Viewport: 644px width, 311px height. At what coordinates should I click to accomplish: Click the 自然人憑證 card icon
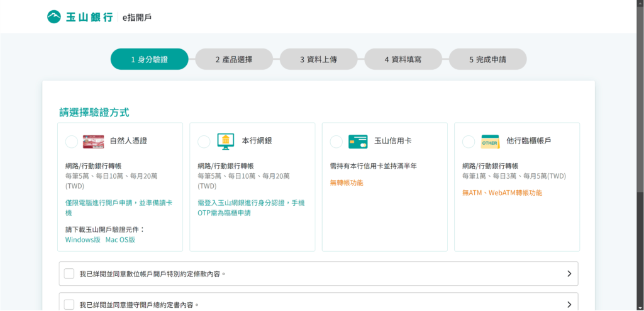[93, 142]
